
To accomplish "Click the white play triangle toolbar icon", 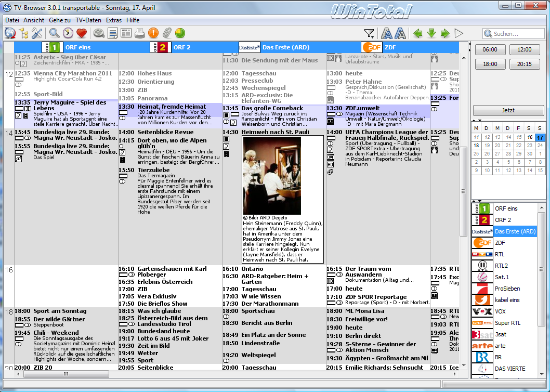I will [459, 34].
